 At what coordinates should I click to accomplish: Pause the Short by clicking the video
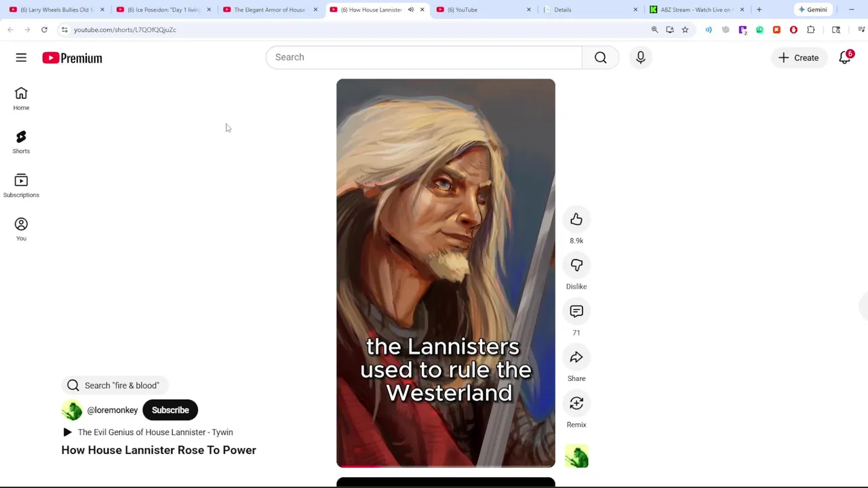pyautogui.click(x=446, y=272)
